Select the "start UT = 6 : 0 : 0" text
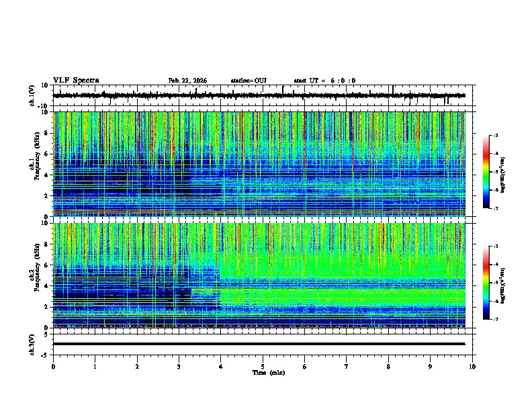This screenshot has height=411, width=532. (x=324, y=81)
